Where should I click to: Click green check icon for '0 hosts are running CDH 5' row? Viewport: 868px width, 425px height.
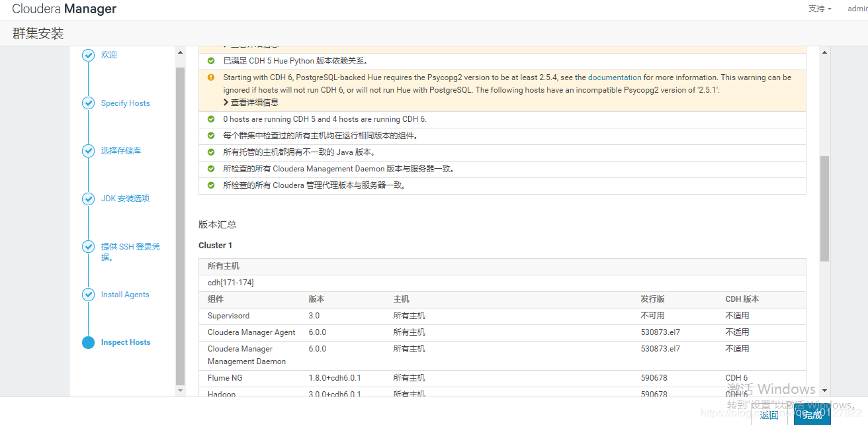tap(211, 119)
